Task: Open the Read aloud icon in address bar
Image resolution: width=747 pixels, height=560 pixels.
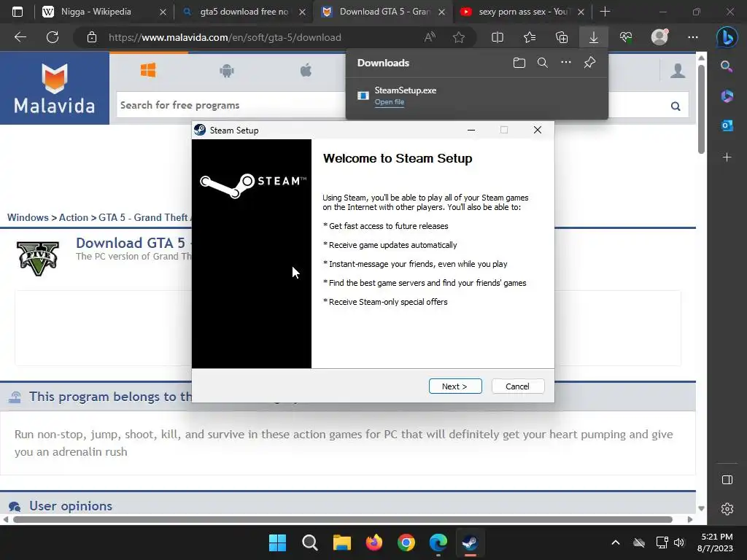Action: tap(430, 37)
